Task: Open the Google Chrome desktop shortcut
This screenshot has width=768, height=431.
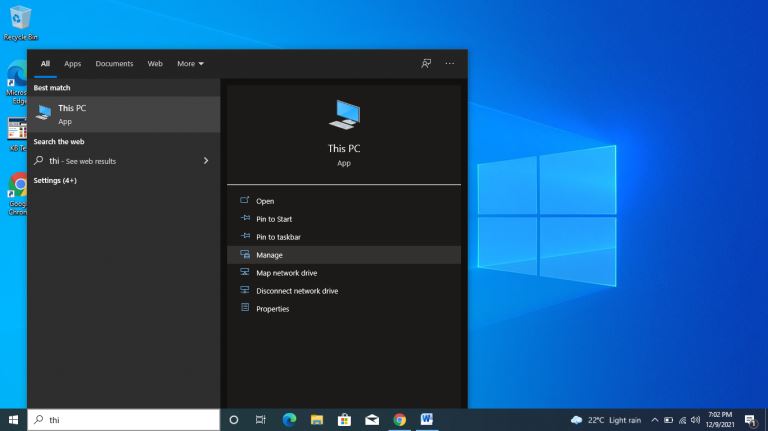Action: [18, 193]
